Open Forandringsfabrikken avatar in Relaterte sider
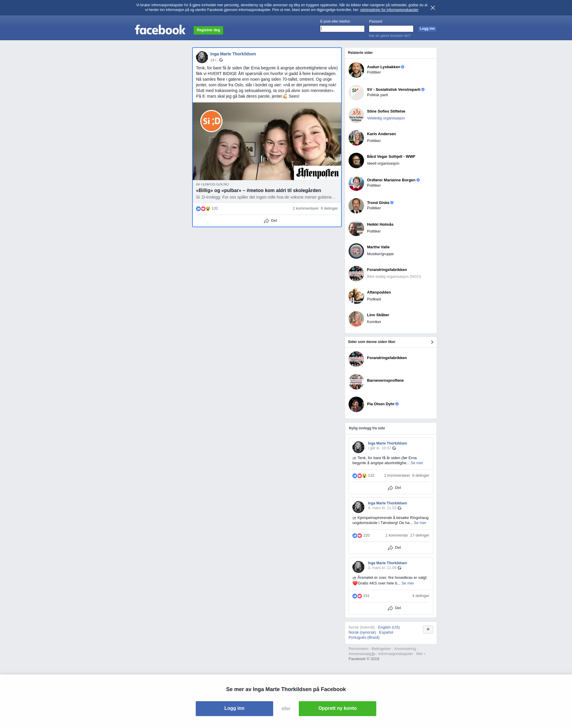Screen dimensions: 572x728 [356, 273]
